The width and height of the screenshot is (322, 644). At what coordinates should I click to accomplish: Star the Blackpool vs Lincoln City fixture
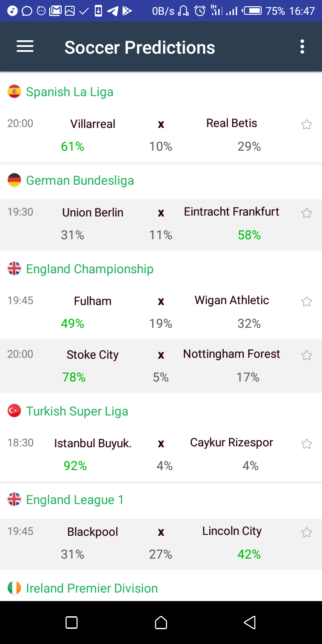tap(306, 532)
